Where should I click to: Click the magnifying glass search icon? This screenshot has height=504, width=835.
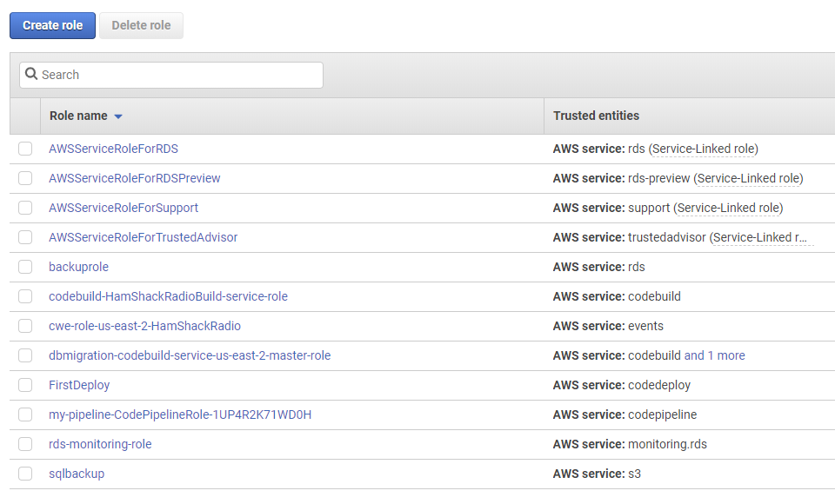(x=31, y=74)
